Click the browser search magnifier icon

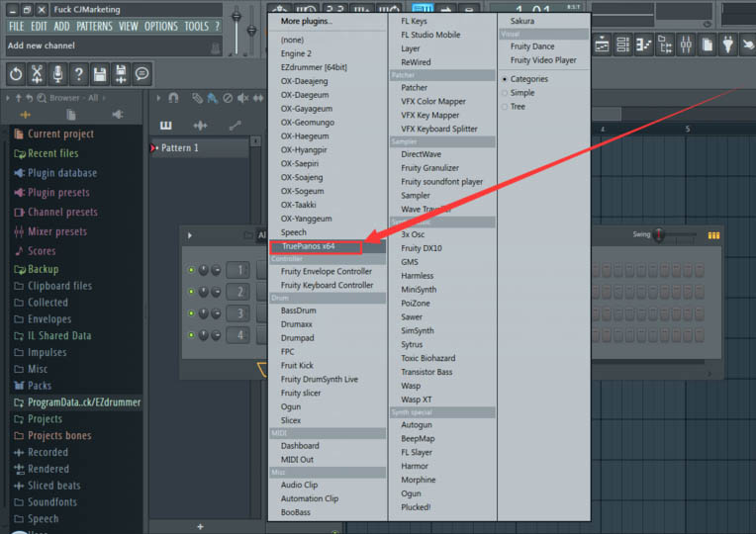(x=42, y=98)
